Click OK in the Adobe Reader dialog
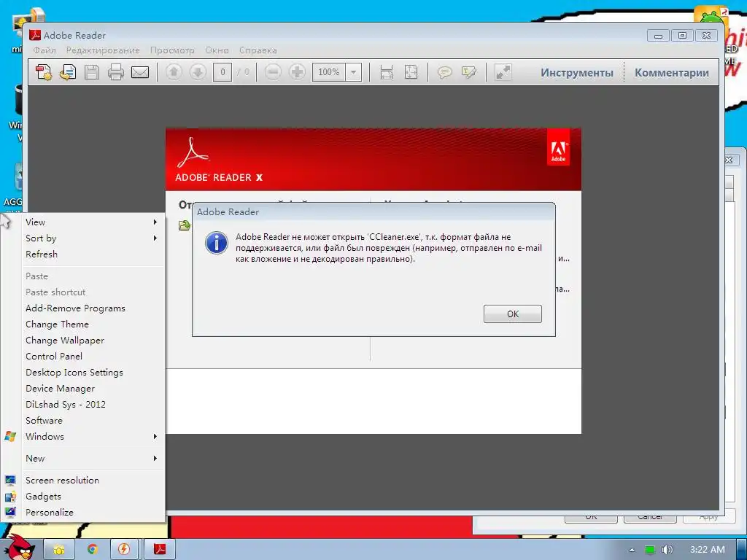This screenshot has width=747, height=560. [513, 314]
